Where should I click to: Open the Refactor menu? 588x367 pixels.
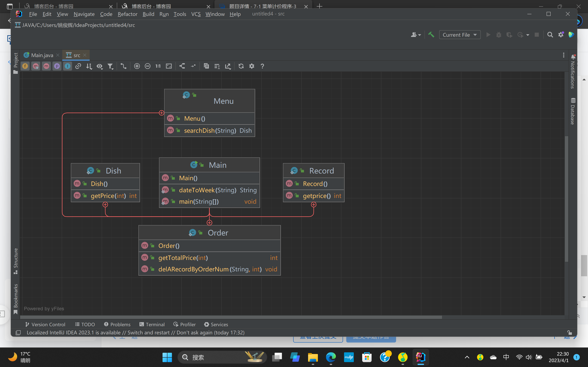click(127, 14)
